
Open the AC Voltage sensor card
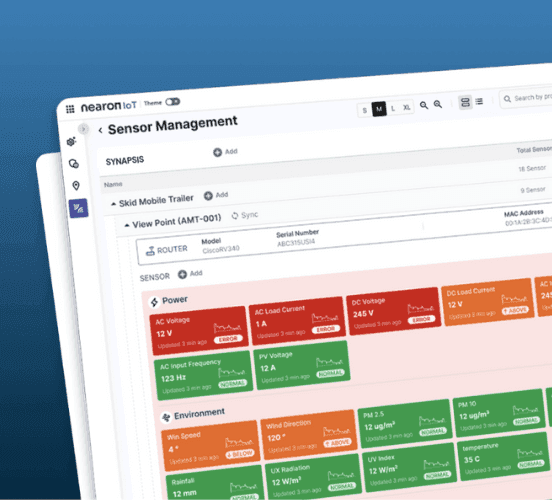(x=199, y=330)
